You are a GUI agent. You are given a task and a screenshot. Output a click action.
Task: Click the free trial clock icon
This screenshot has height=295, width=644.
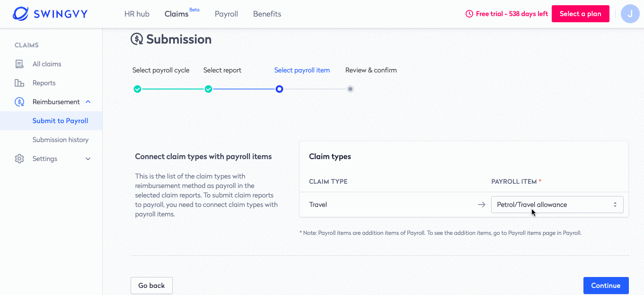pyautogui.click(x=469, y=14)
